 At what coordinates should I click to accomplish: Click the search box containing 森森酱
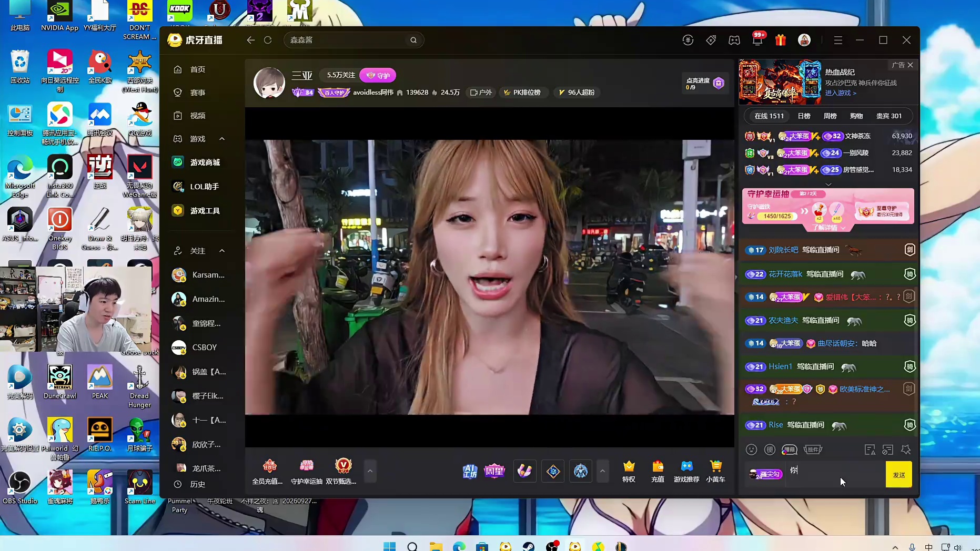pos(353,40)
